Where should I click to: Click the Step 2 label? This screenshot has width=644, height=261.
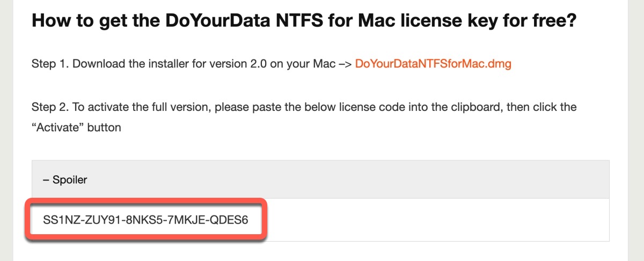49,107
